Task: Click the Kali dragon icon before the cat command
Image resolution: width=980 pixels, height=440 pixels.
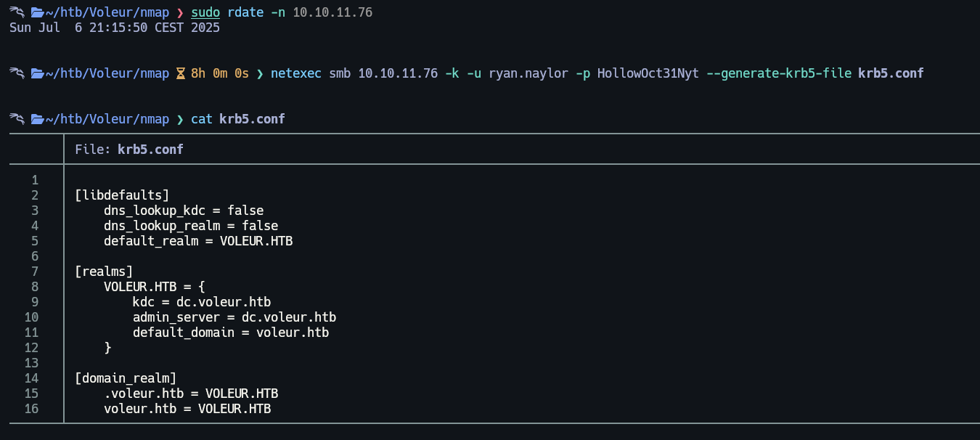Action: click(17, 118)
